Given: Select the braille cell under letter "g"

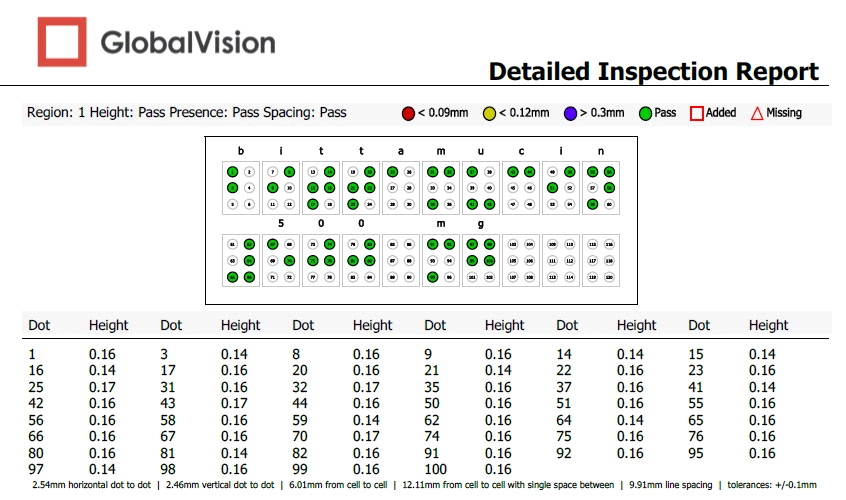Looking at the screenshot, I should pyautogui.click(x=481, y=260).
